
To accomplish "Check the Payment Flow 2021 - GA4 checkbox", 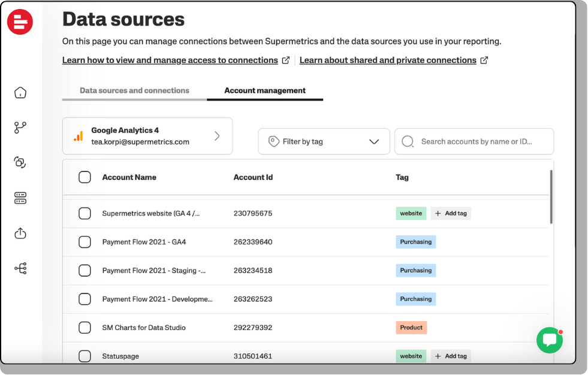I will click(85, 242).
